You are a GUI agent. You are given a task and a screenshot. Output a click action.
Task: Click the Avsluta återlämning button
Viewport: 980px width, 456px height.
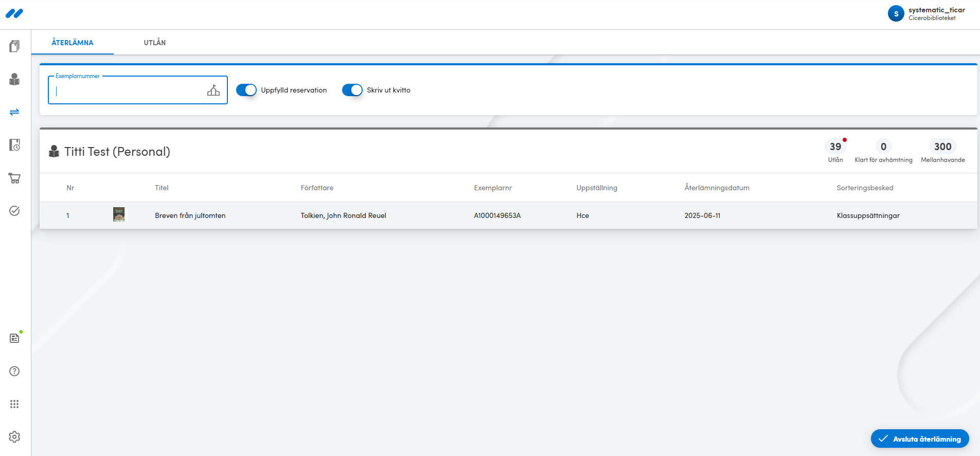point(920,439)
